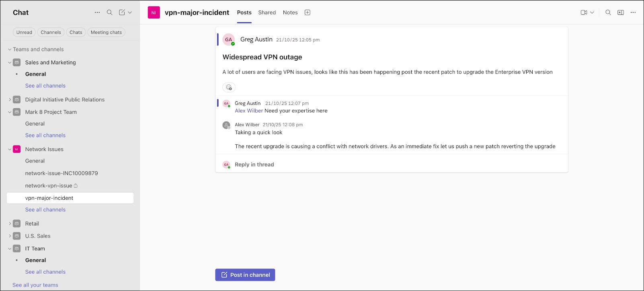Open the Chat pane more options ellipsis

(x=97, y=12)
